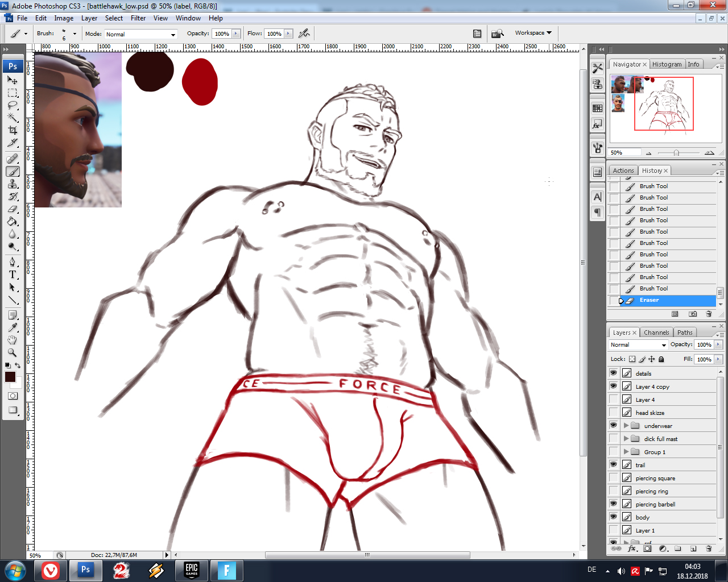
Task: Select the Move tool
Action: click(x=13, y=80)
